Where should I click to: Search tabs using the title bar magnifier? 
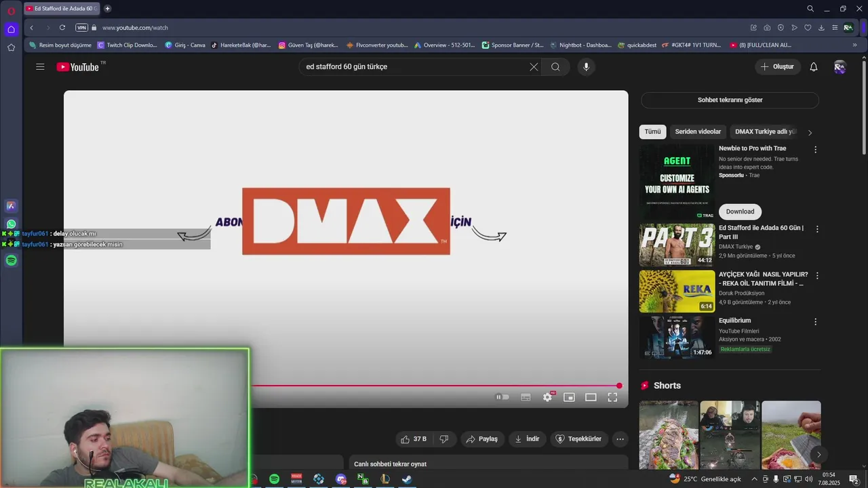coord(810,9)
